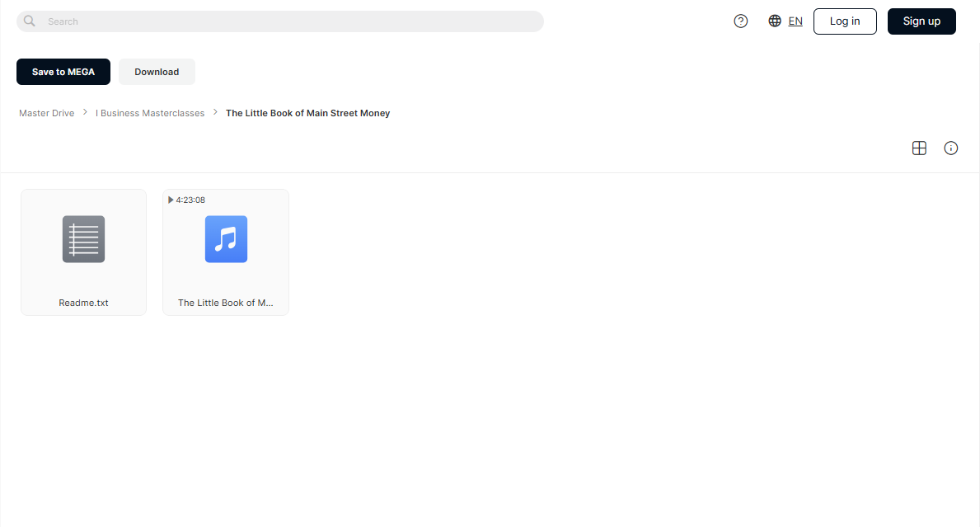Click the Search input field
This screenshot has width=980, height=527.
tap(280, 21)
